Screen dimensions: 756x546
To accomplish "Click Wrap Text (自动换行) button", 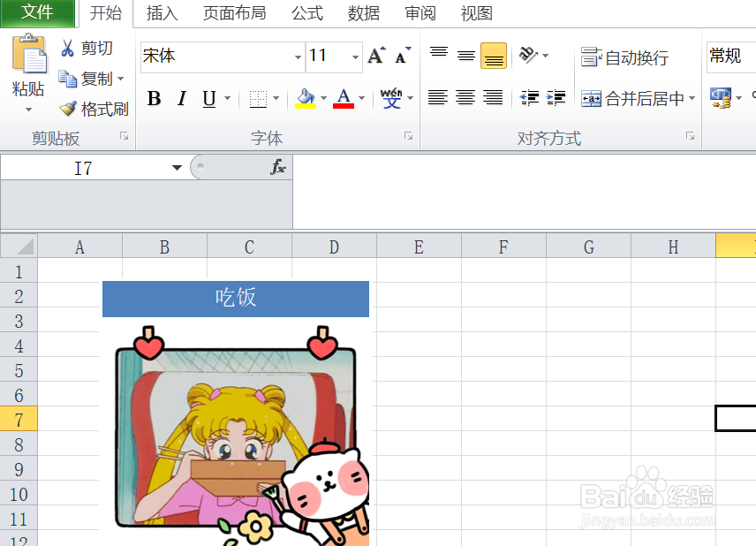I will [x=624, y=57].
